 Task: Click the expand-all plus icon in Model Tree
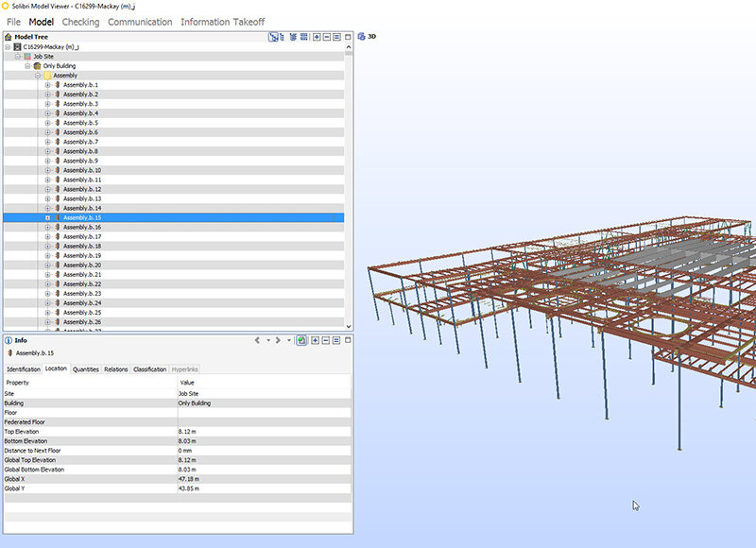(317, 37)
